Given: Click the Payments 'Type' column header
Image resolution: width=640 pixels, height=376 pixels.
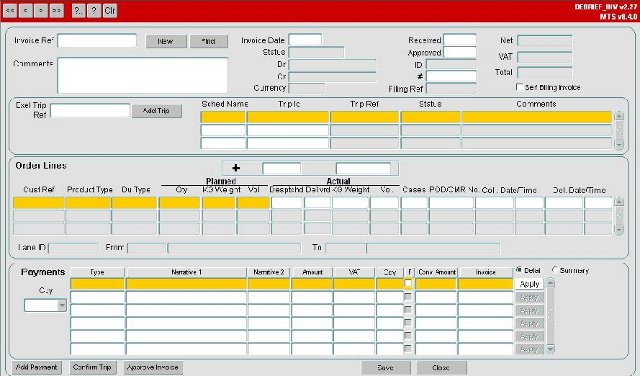Looking at the screenshot, I should (98, 272).
